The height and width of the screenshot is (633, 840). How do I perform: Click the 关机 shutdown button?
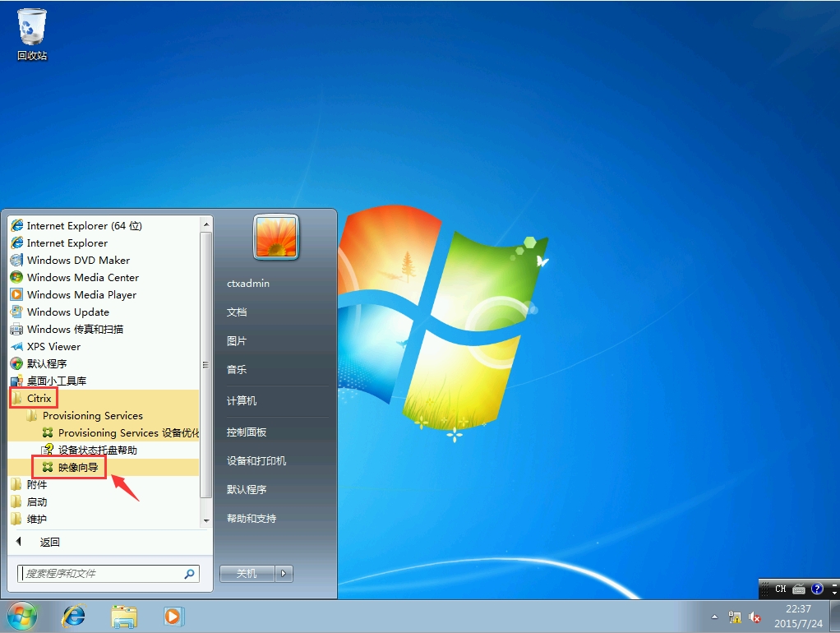247,574
